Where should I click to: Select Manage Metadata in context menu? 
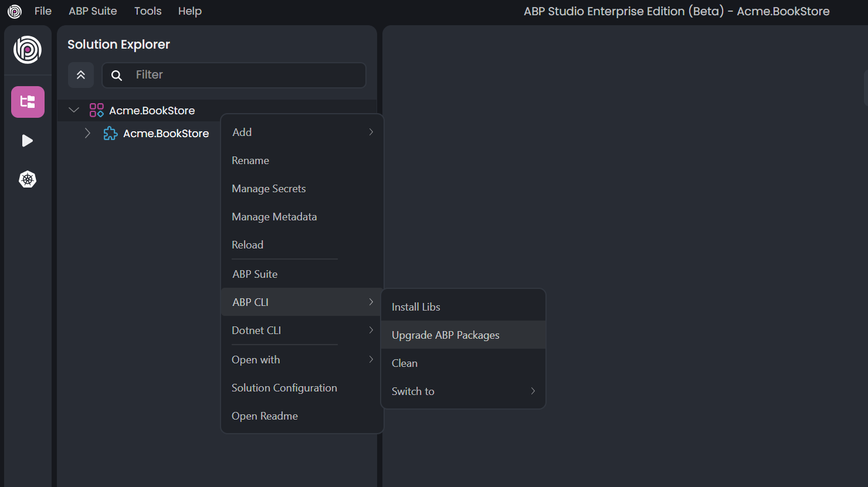[302, 217]
